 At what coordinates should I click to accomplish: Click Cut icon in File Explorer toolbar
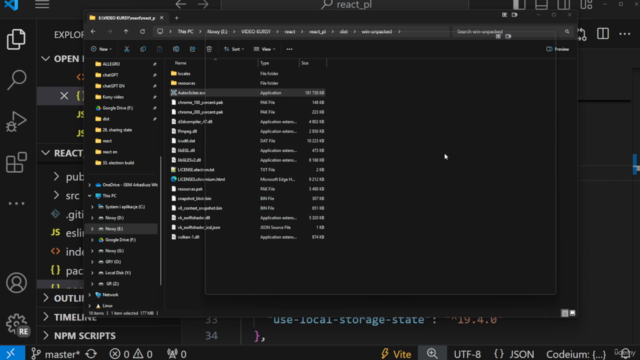click(127, 49)
